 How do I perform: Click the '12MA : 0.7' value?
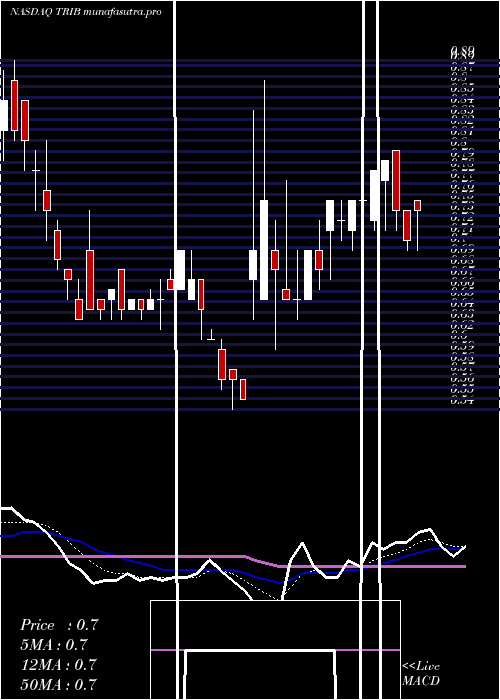pos(59,665)
